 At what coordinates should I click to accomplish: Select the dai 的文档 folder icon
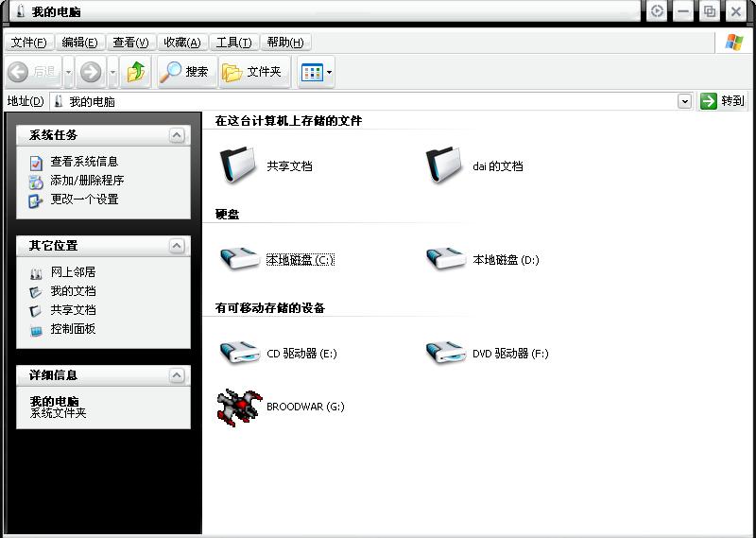pyautogui.click(x=445, y=165)
